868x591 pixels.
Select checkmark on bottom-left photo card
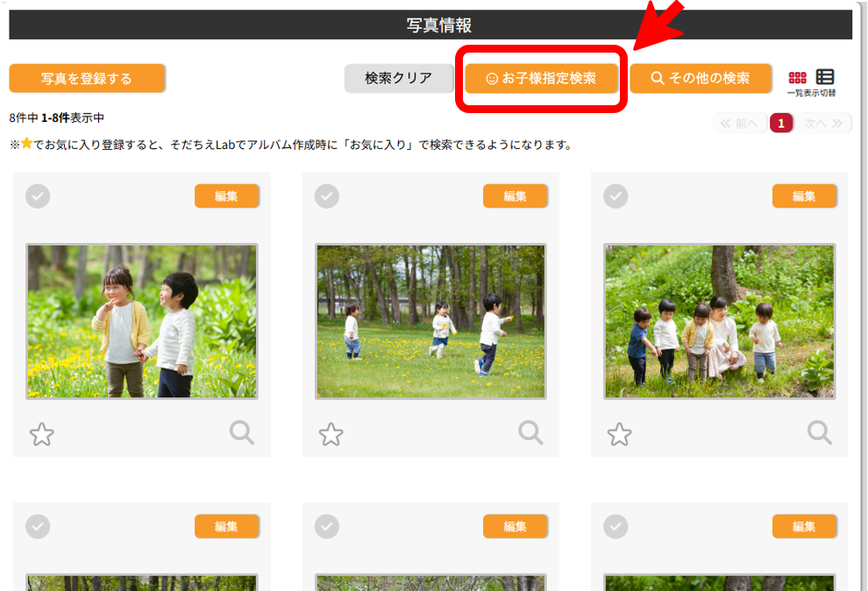pyautogui.click(x=38, y=526)
